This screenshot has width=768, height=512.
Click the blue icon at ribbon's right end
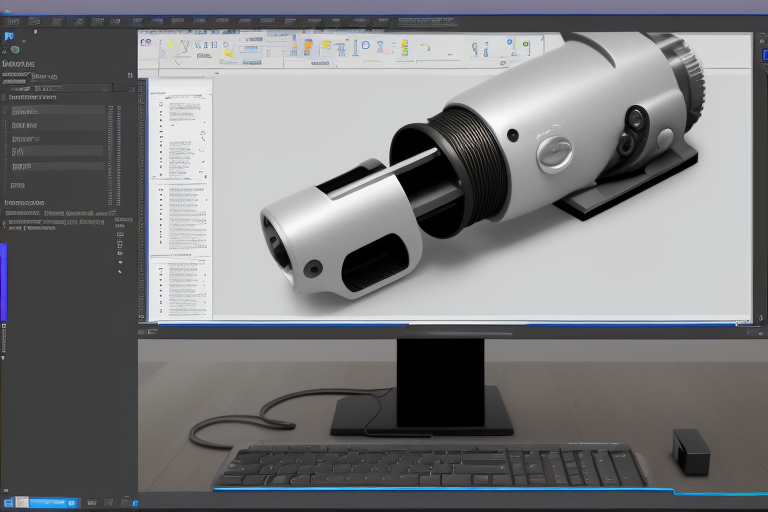click(x=510, y=44)
